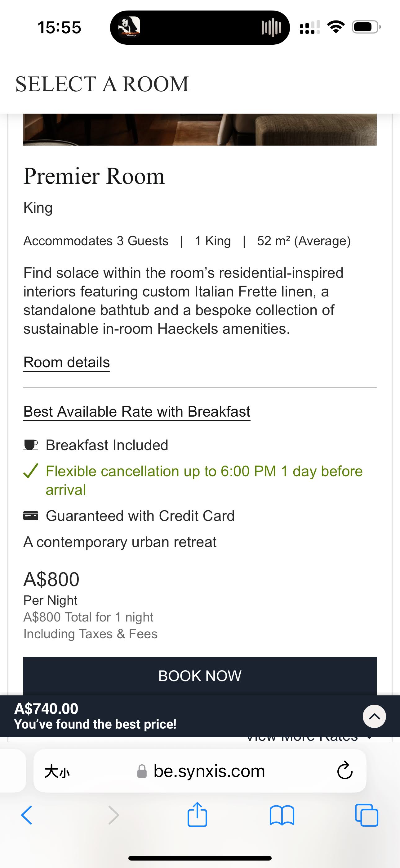This screenshot has height=868, width=400.
Task: Tap the Breakfast Included cup icon
Action: 31,445
